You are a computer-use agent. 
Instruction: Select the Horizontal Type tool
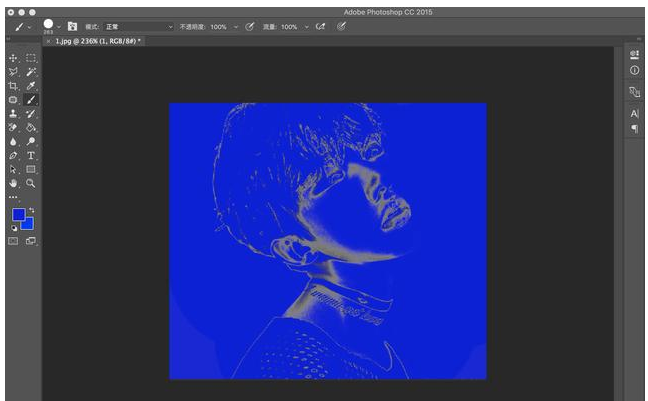pyautogui.click(x=31, y=156)
